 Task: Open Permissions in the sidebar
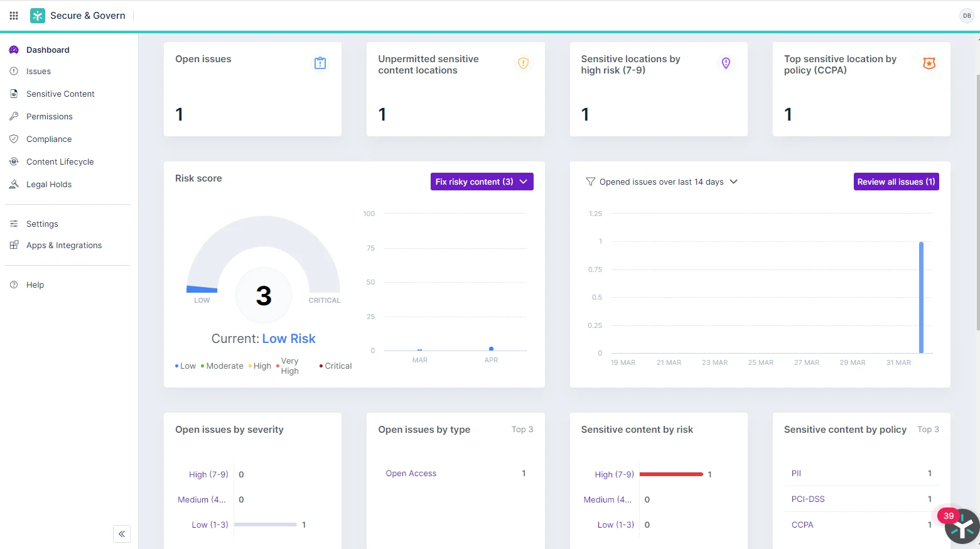click(x=50, y=116)
